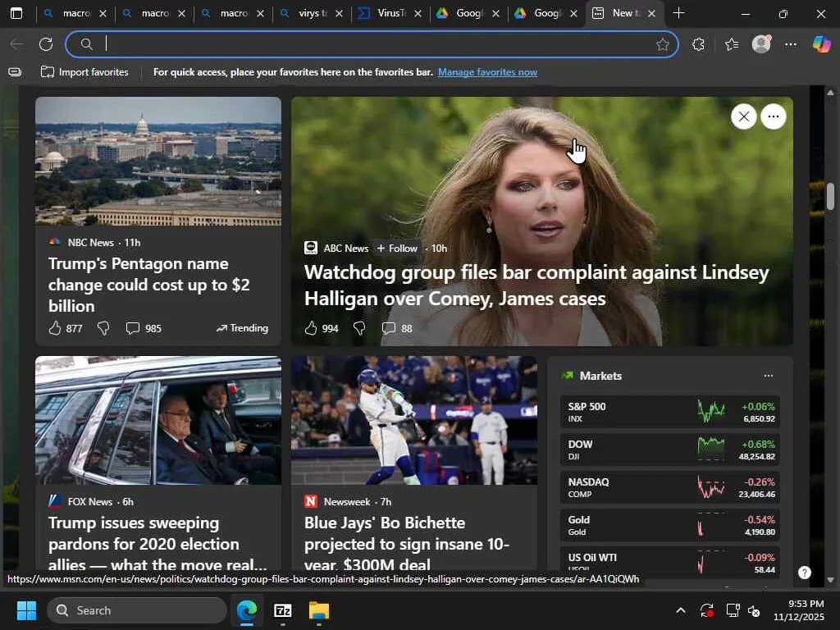Launch the Copilot sidebar icon
The image size is (840, 630).
pos(821,44)
